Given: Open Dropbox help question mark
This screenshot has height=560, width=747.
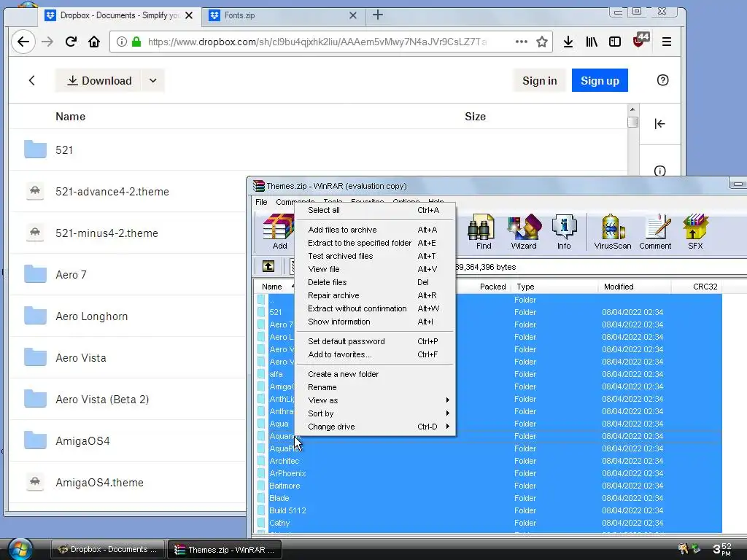Looking at the screenshot, I should [662, 80].
